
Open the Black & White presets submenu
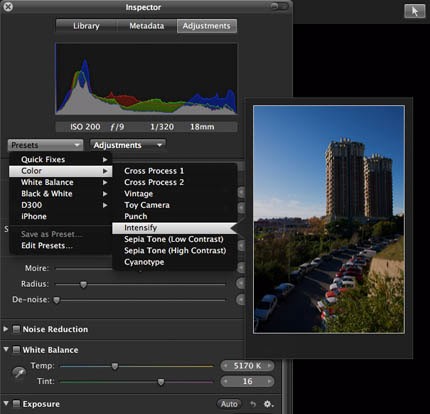click(60, 193)
